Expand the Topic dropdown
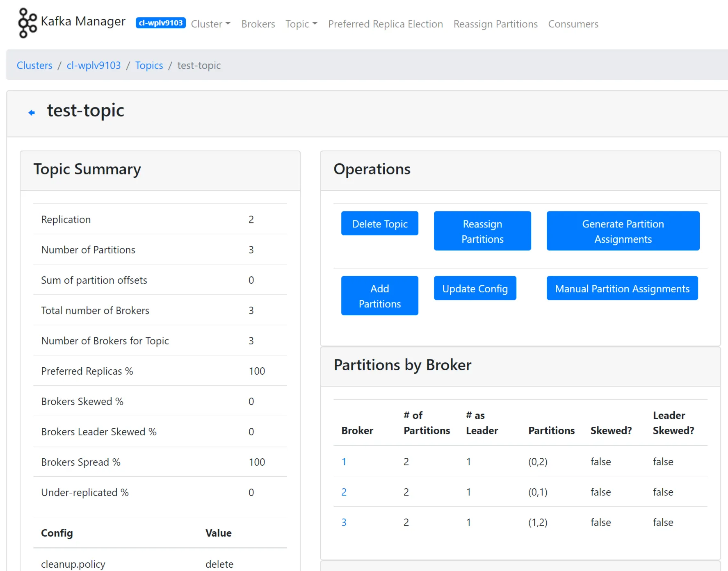 pyautogui.click(x=301, y=24)
